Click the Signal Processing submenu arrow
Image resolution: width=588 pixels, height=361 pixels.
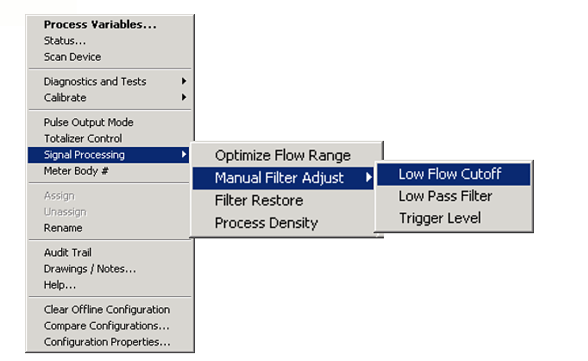pyautogui.click(x=184, y=154)
